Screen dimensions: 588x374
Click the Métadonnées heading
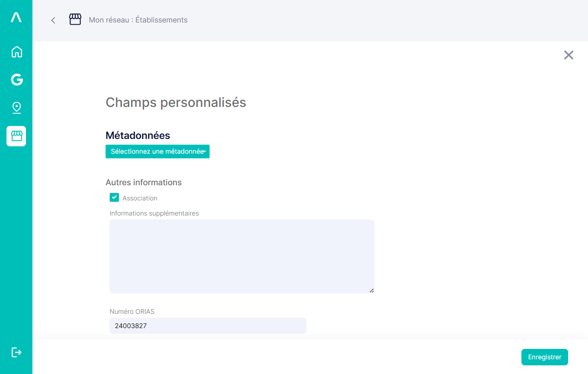tap(138, 135)
